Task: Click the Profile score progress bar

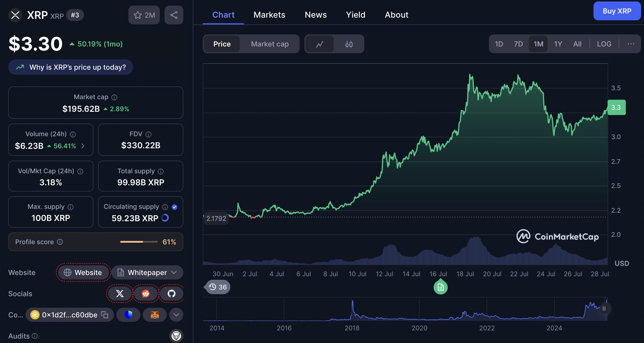Action: [x=139, y=242]
